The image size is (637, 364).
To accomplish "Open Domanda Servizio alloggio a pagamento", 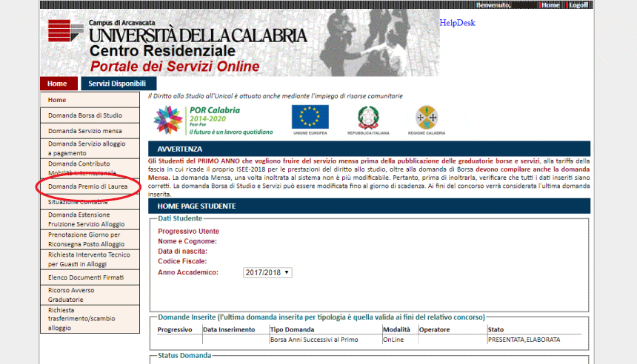I will 90,149.
